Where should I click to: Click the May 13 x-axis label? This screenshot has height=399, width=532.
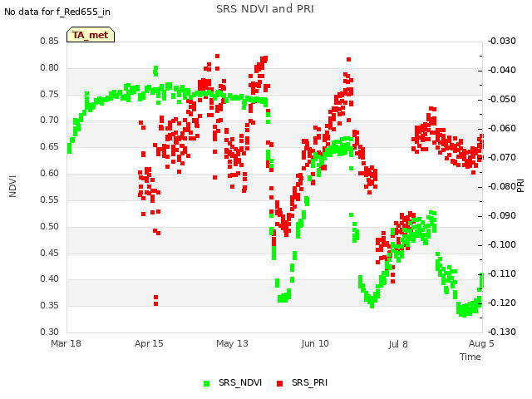click(232, 343)
